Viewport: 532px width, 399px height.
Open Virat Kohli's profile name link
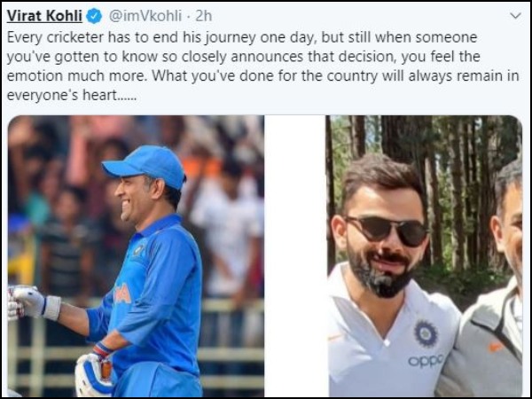pos(44,16)
